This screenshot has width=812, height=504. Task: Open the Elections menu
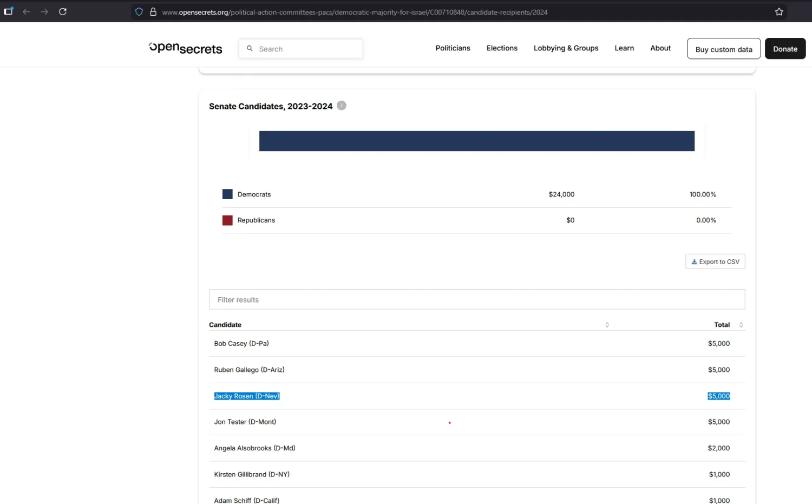click(x=502, y=48)
